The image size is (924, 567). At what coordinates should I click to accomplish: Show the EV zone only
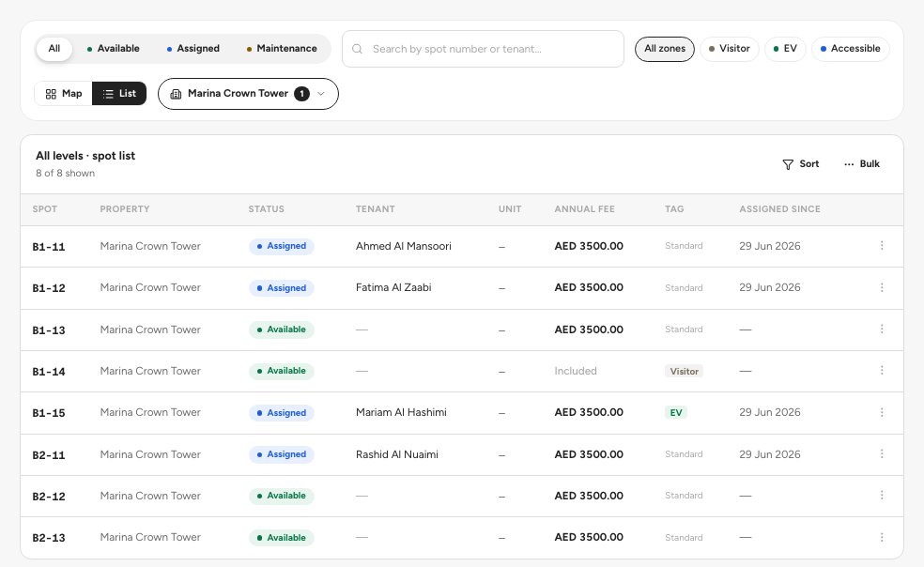(x=785, y=48)
